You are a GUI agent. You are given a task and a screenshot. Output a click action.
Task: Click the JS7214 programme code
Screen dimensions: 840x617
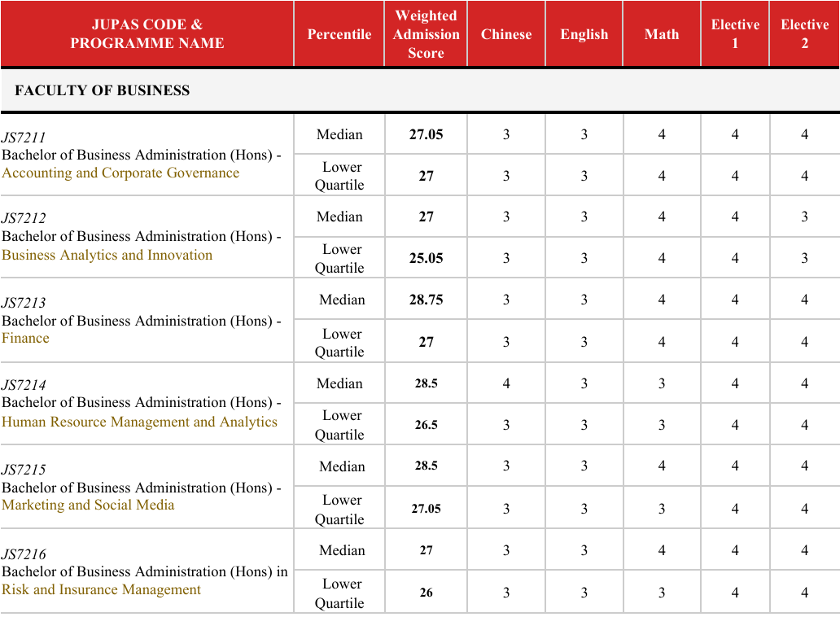[24, 385]
